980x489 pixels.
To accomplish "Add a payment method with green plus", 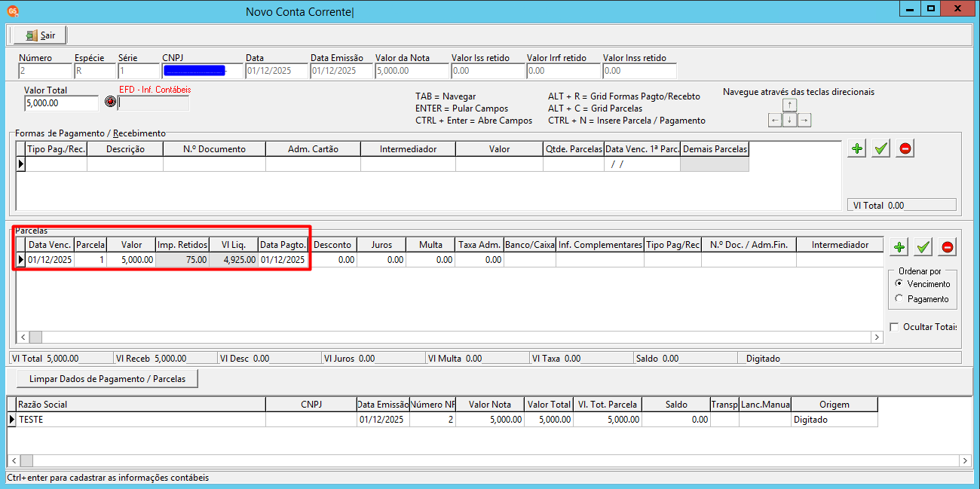I will coord(857,148).
